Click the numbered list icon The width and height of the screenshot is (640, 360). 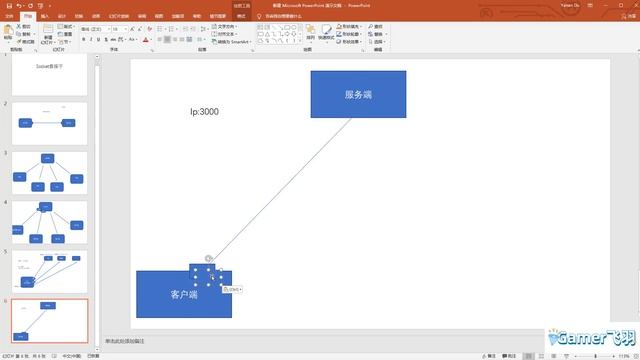[171, 29]
